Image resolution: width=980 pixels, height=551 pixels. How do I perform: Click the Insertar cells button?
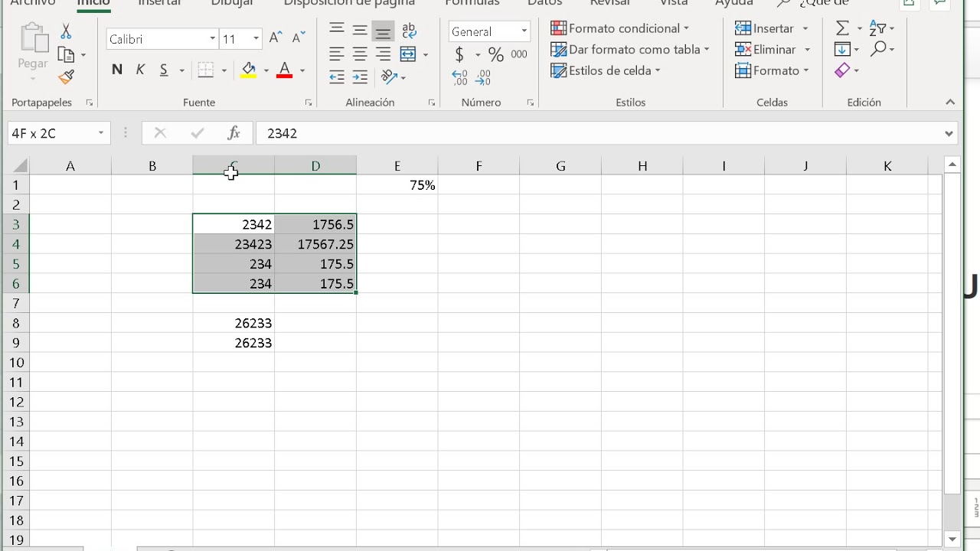pos(771,28)
